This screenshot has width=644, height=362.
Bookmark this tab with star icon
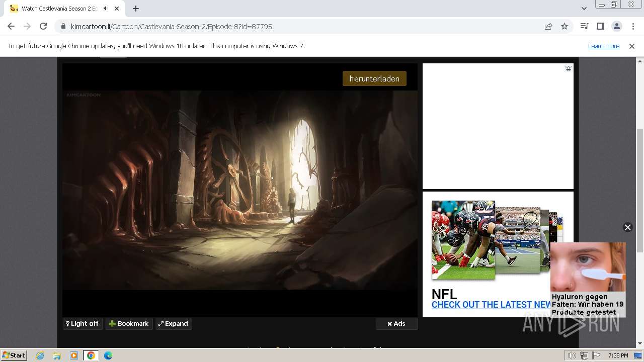click(x=565, y=26)
